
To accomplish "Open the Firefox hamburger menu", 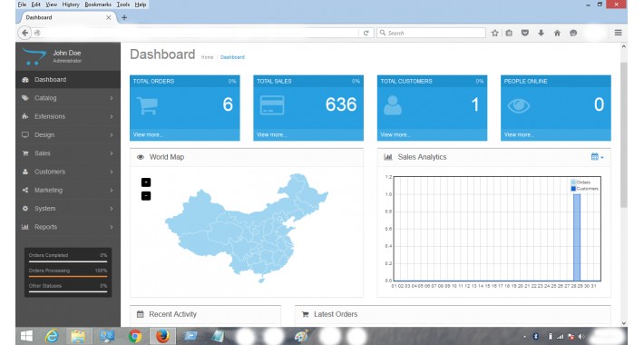I will coord(618,33).
